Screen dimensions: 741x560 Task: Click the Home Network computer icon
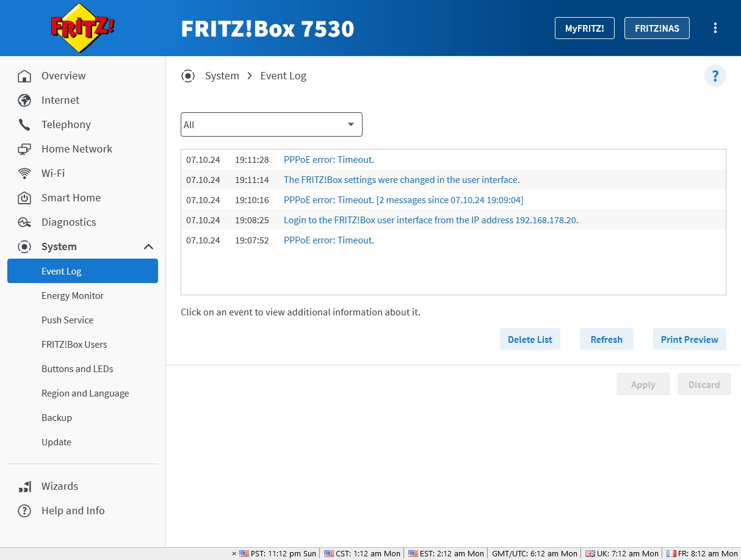click(24, 149)
